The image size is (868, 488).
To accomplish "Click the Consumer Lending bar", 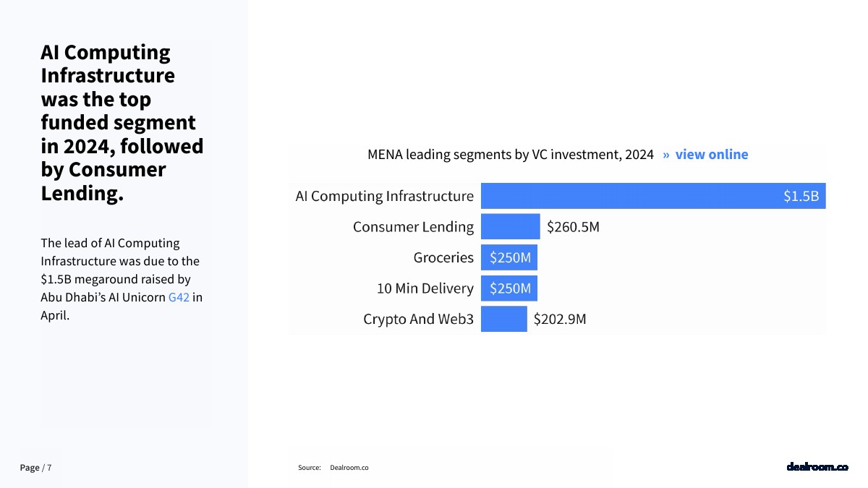I will click(x=511, y=226).
